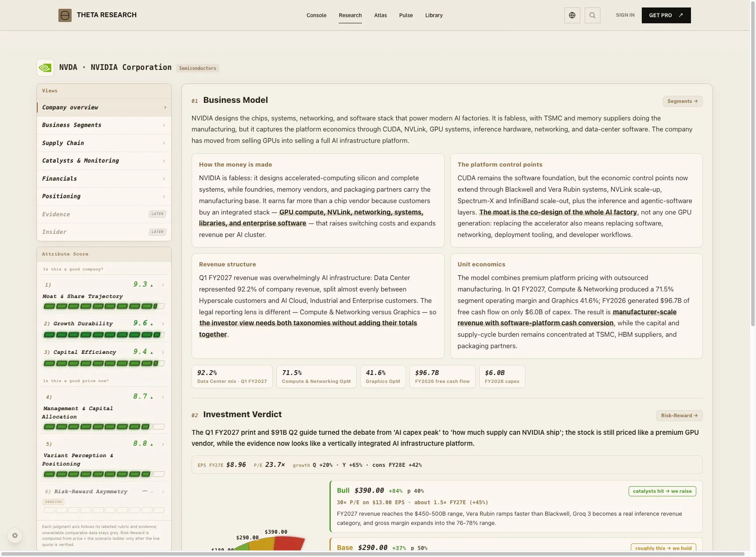756x557 pixels.
Task: Click the Company overview row chevron
Action: 165,107
